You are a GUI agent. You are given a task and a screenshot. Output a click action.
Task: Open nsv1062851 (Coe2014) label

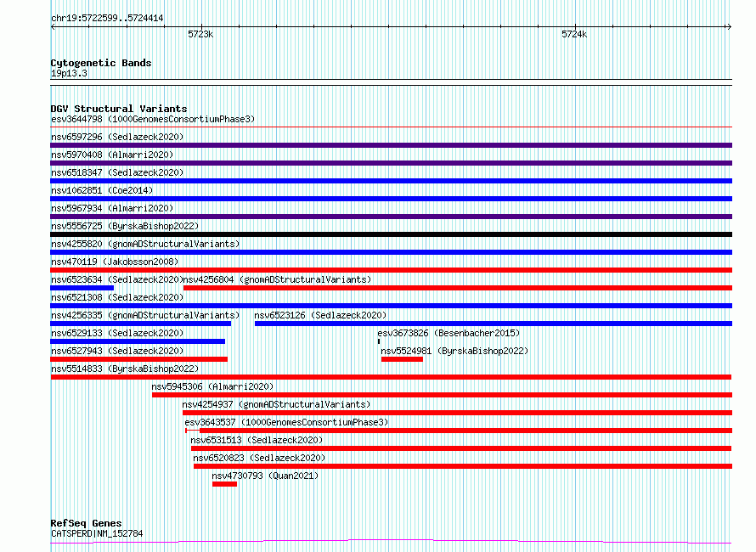[102, 190]
